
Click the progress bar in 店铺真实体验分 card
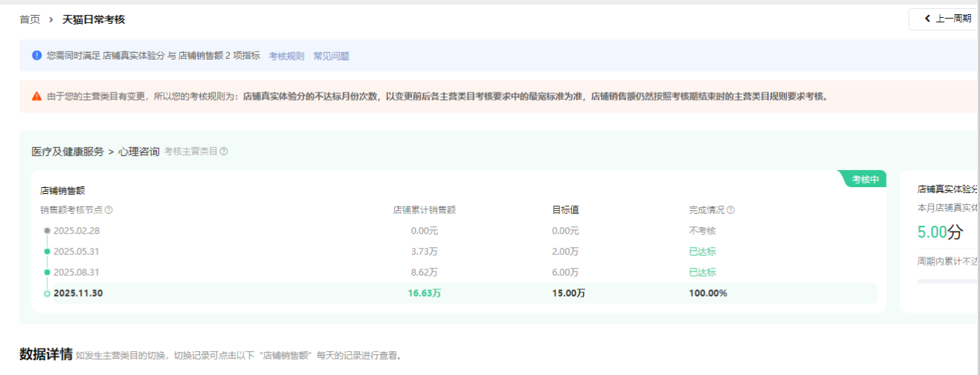pyautogui.click(x=948, y=282)
